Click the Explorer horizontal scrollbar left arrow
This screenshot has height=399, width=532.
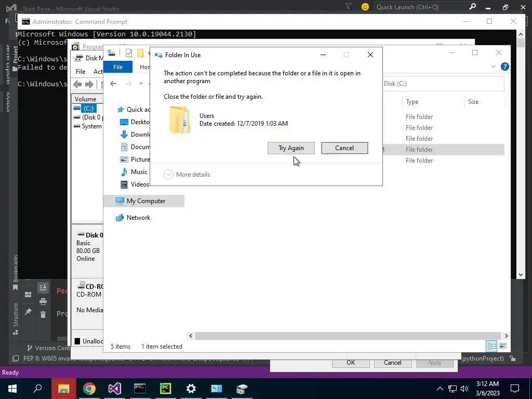[191, 336]
